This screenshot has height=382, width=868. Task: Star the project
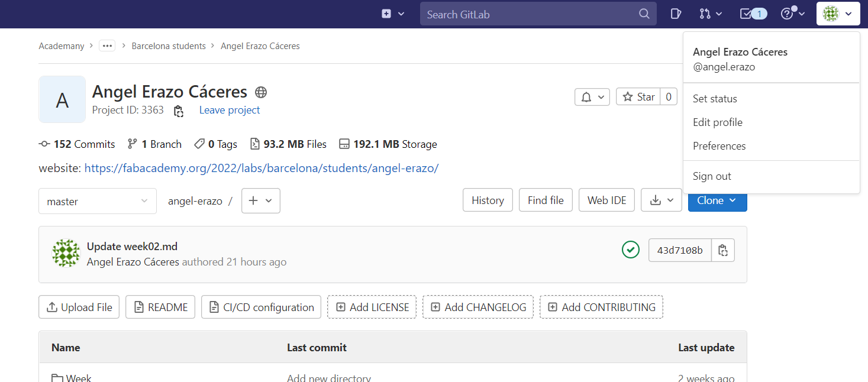coord(639,97)
